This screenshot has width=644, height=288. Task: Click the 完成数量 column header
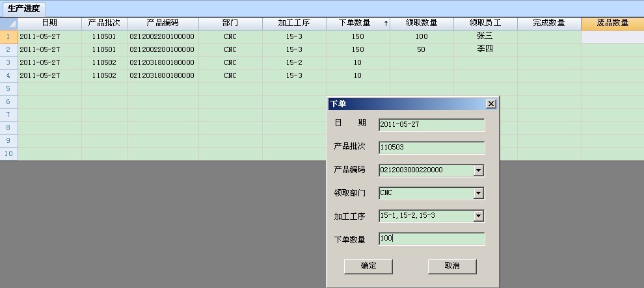[549, 23]
